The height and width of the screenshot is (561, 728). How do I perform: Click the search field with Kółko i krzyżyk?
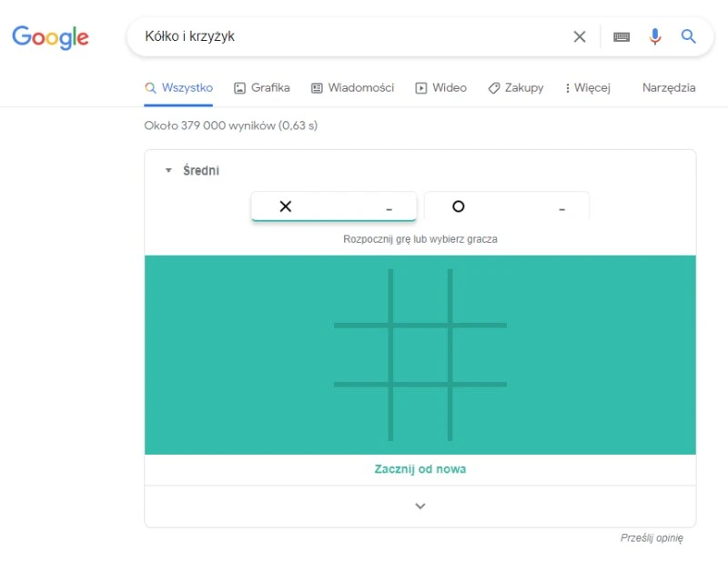[346, 37]
